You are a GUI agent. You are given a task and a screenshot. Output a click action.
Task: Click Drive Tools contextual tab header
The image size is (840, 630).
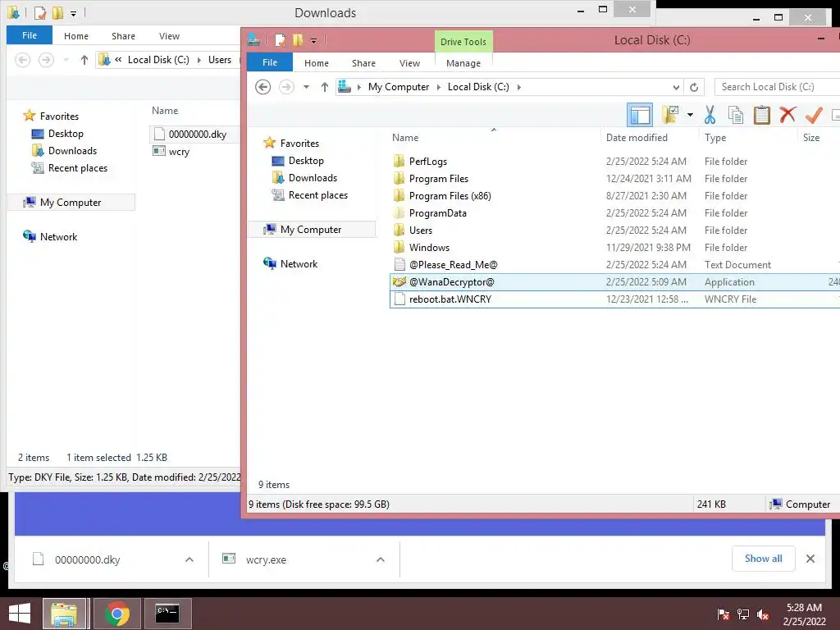[463, 41]
